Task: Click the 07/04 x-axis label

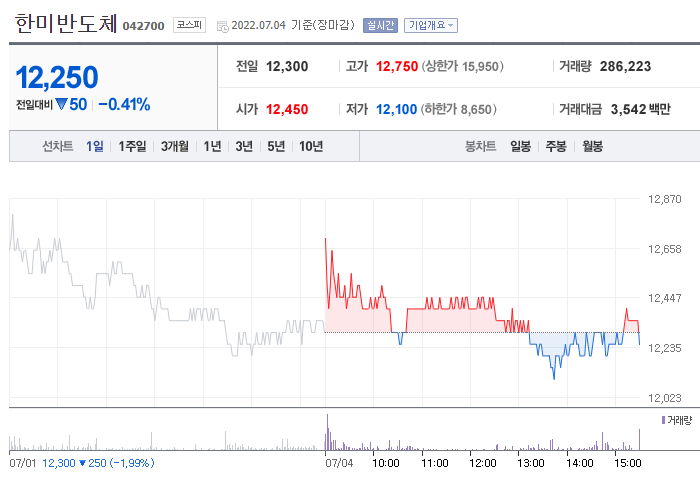Action: (x=339, y=463)
